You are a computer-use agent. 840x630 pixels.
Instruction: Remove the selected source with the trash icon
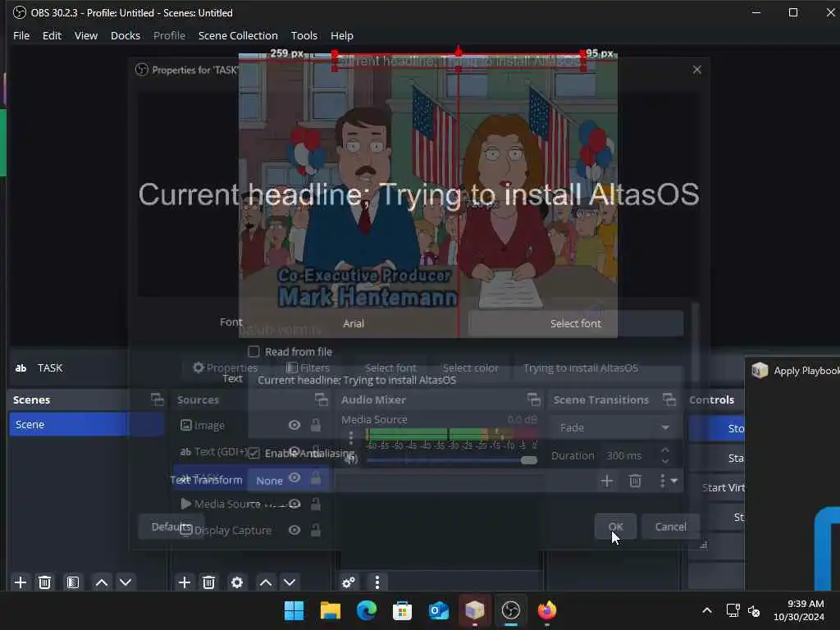tap(209, 582)
